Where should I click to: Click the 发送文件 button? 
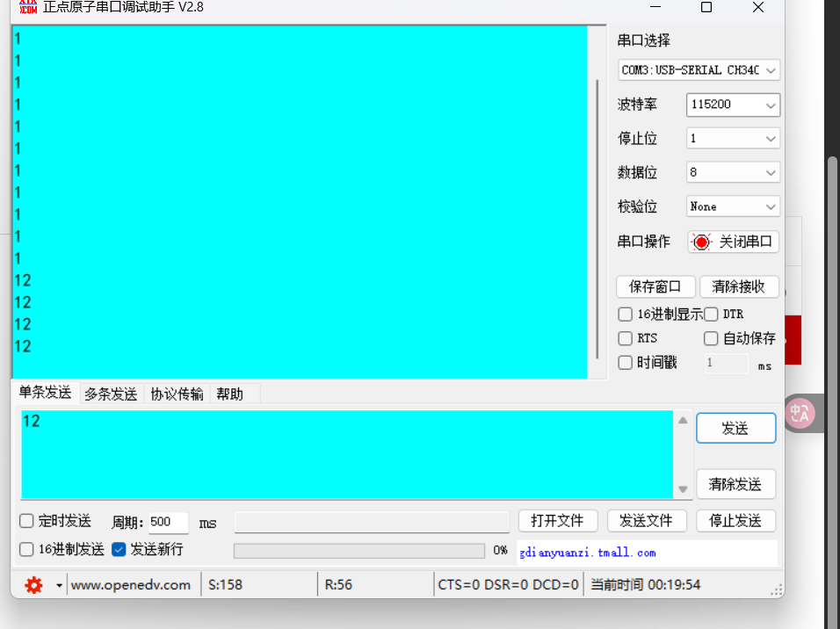pyautogui.click(x=647, y=521)
